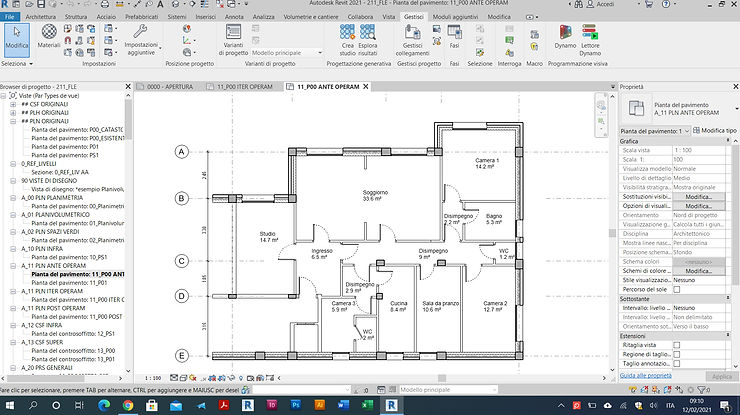This screenshot has height=415, width=740.
Task: Collapse the Grafica properties section
Action: coord(728,141)
